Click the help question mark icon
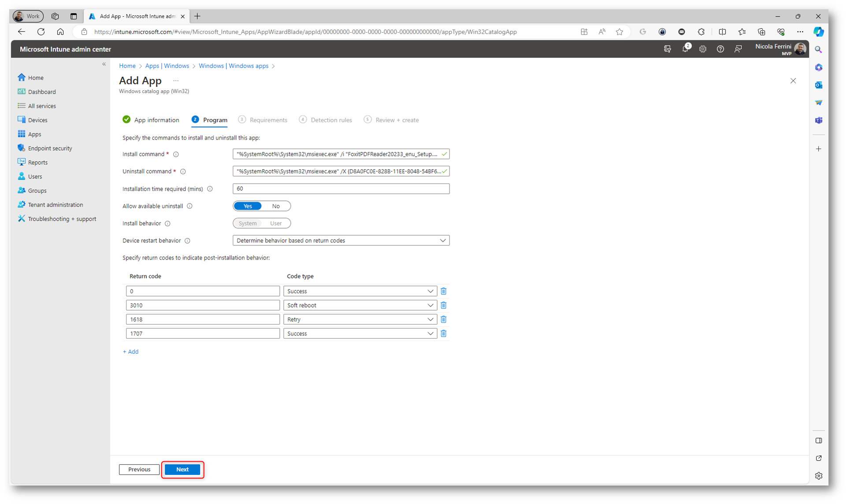This screenshot has height=504, width=847. 720,49
